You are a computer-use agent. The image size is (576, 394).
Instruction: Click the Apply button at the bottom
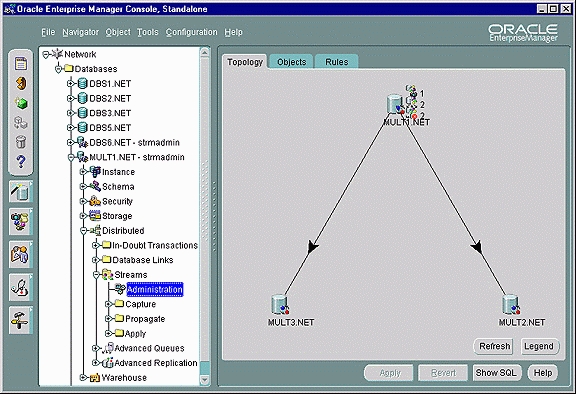coord(390,373)
